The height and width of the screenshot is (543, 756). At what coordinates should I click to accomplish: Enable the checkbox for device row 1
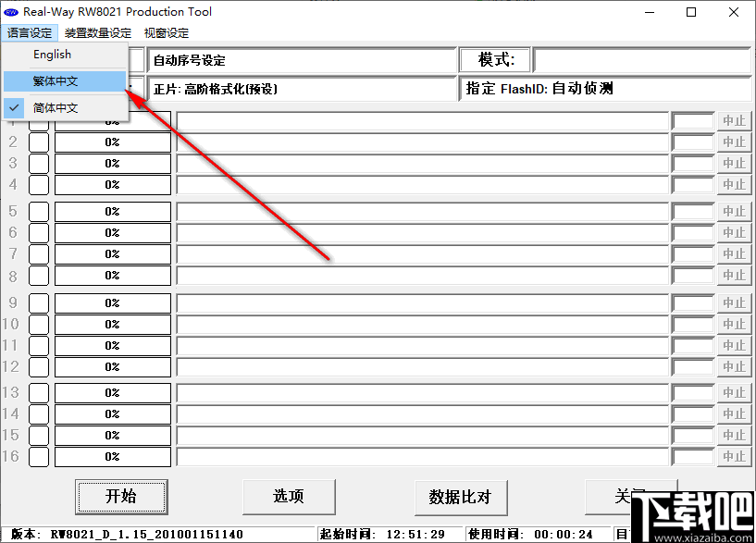coord(38,120)
